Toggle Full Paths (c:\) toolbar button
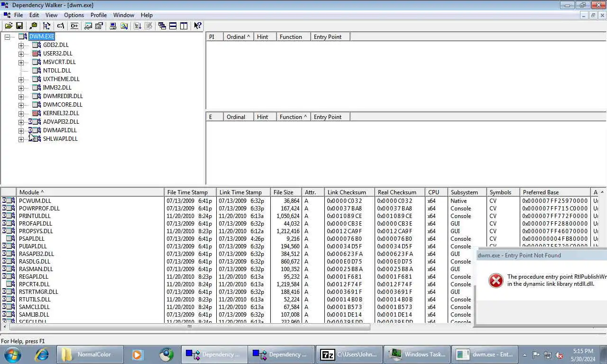The height and width of the screenshot is (364, 607). pyautogui.click(x=61, y=26)
